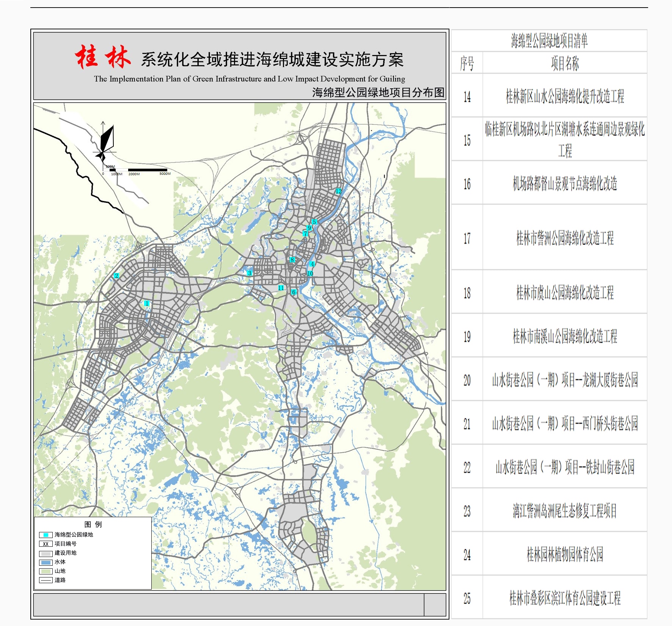
Task: Click the XX 项目编号 legend box
Action: [46, 544]
